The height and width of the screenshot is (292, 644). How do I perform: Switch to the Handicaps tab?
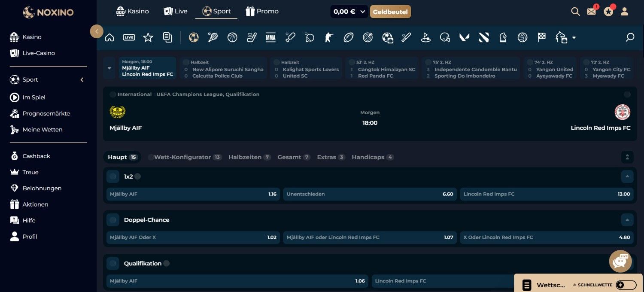[x=373, y=157]
